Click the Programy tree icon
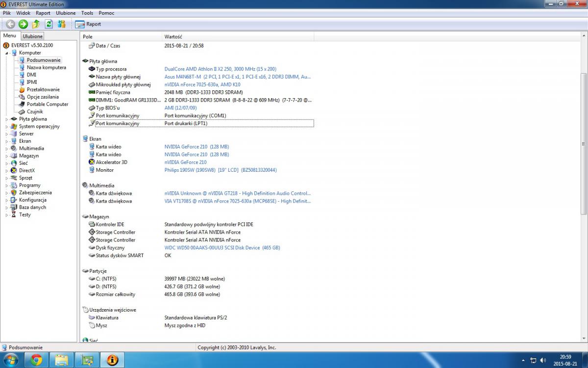 point(14,185)
